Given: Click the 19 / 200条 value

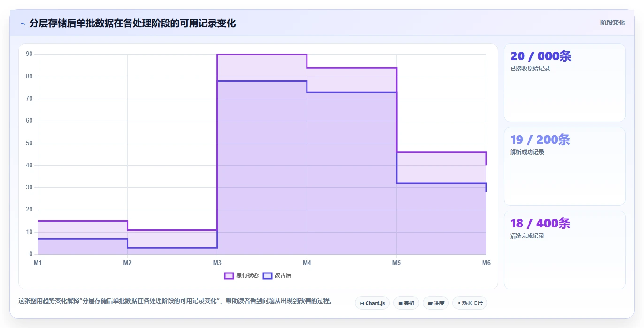Looking at the screenshot, I should 540,140.
